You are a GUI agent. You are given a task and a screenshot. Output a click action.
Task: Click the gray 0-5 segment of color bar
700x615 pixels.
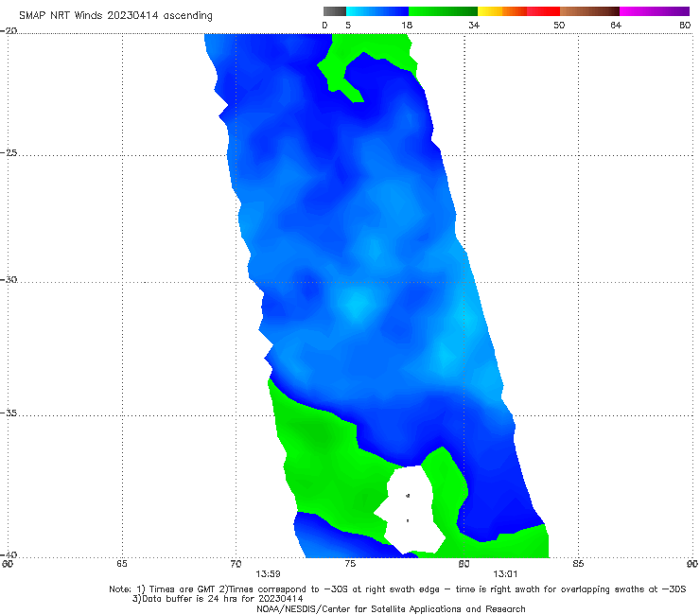pos(335,11)
